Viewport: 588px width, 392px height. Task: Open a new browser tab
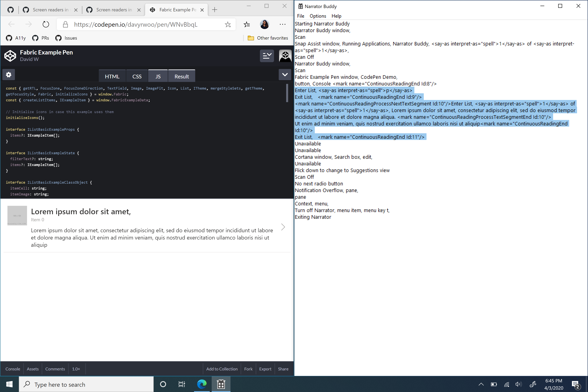point(214,10)
